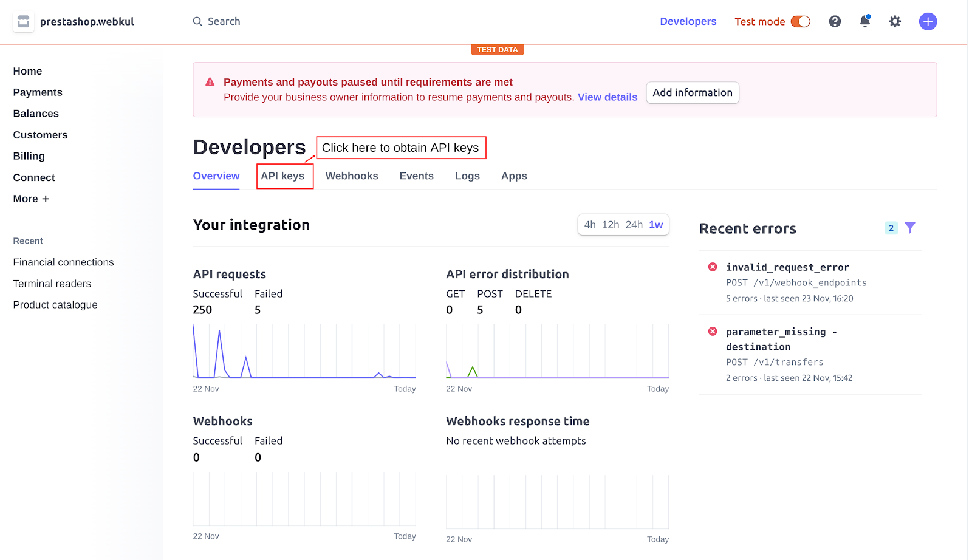Click the error count badge showing 2
The height and width of the screenshot is (560, 972).
point(891,228)
